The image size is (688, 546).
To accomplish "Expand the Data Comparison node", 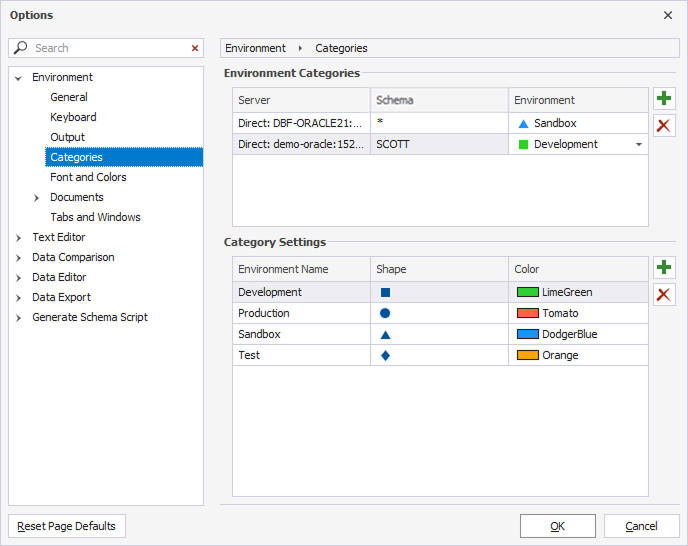I will click(x=18, y=258).
